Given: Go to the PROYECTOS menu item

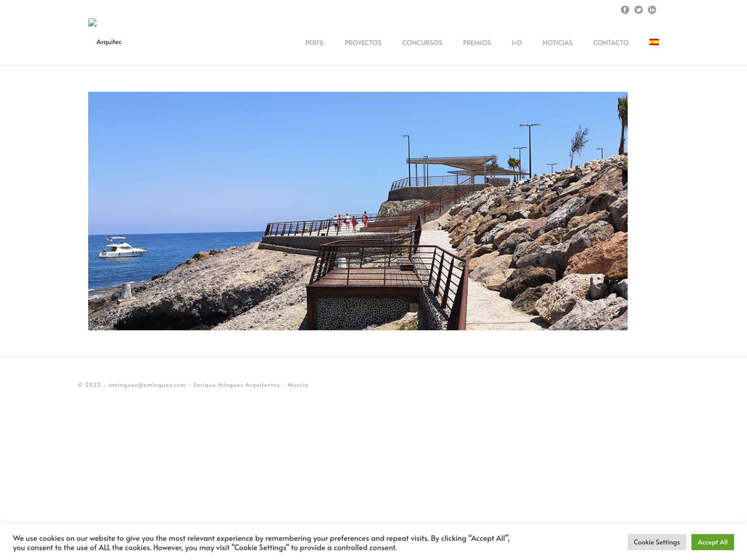Looking at the screenshot, I should coord(363,43).
